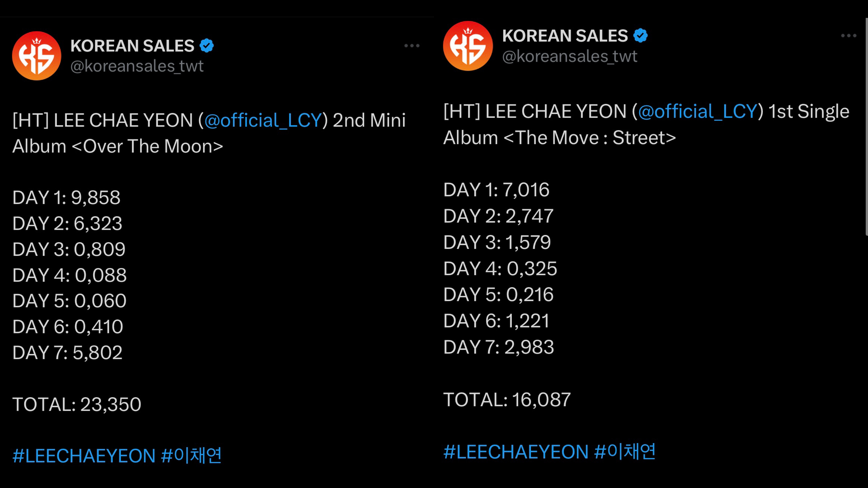Click the left @koreansales_twt handle
This screenshot has height=488, width=868.
tap(137, 66)
